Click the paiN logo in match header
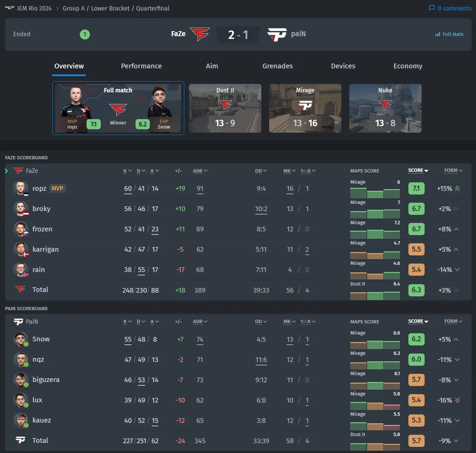476x453 pixels. tap(277, 34)
